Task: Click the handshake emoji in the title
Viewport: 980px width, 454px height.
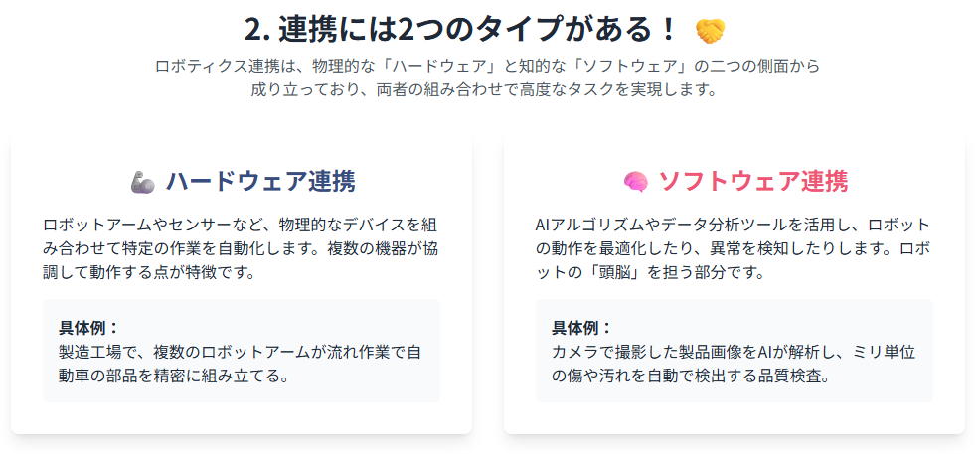Action: pos(710,31)
